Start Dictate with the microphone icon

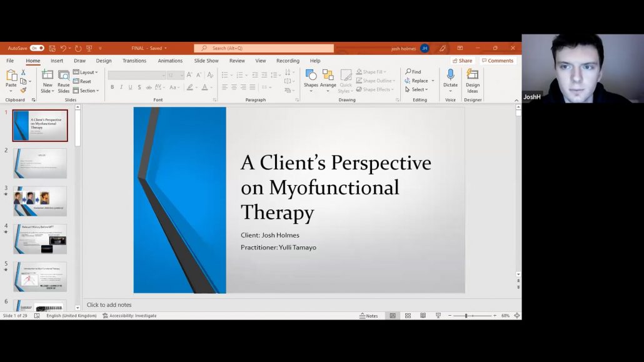[x=450, y=79]
